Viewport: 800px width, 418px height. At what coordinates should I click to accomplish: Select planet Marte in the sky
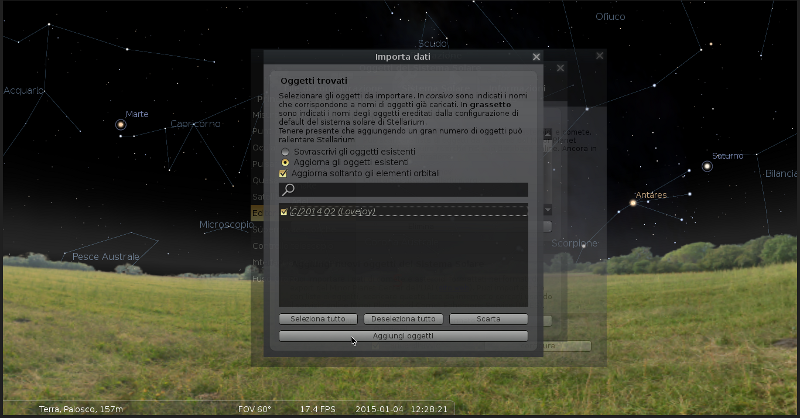click(x=121, y=125)
